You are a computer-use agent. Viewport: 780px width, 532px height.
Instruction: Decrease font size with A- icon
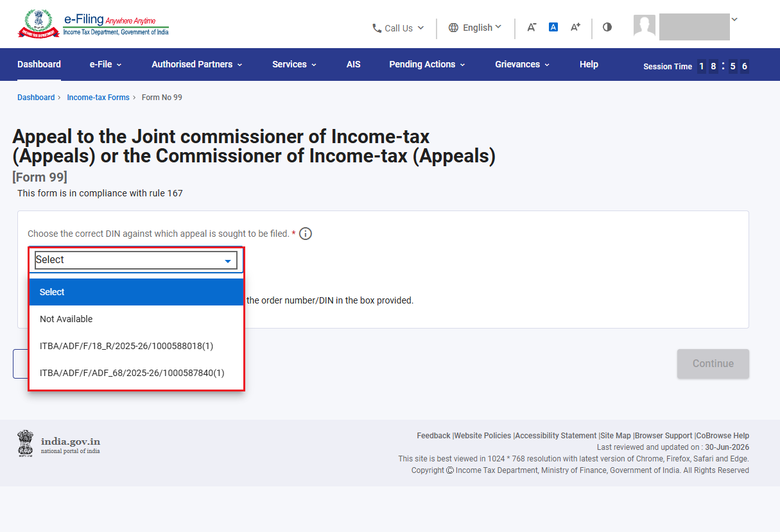coord(532,27)
